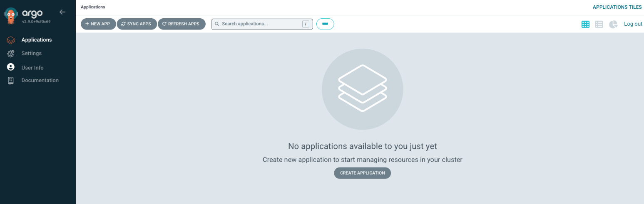Open the Settings sidebar menu item
This screenshot has width=644, height=204.
[32, 54]
